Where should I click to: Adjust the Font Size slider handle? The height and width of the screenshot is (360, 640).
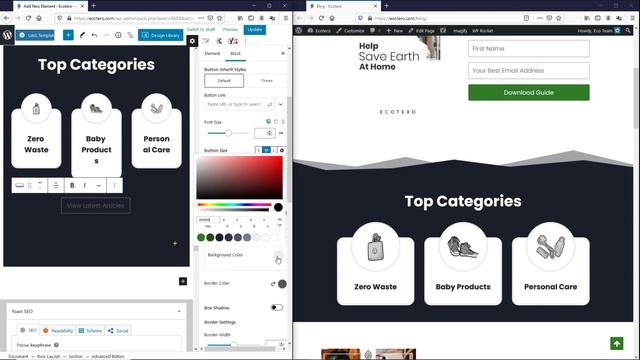[228, 133]
